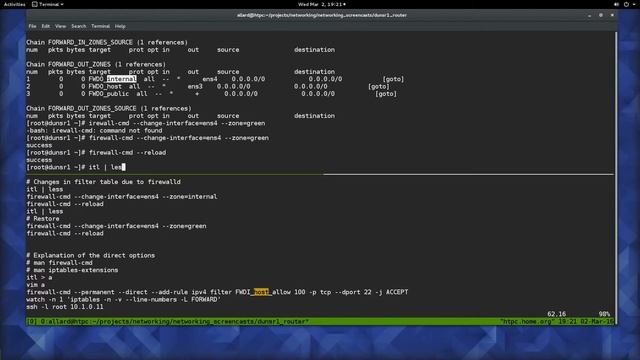Click the '# man firewall-cmd' line
The image size is (640, 360).
(59, 262)
